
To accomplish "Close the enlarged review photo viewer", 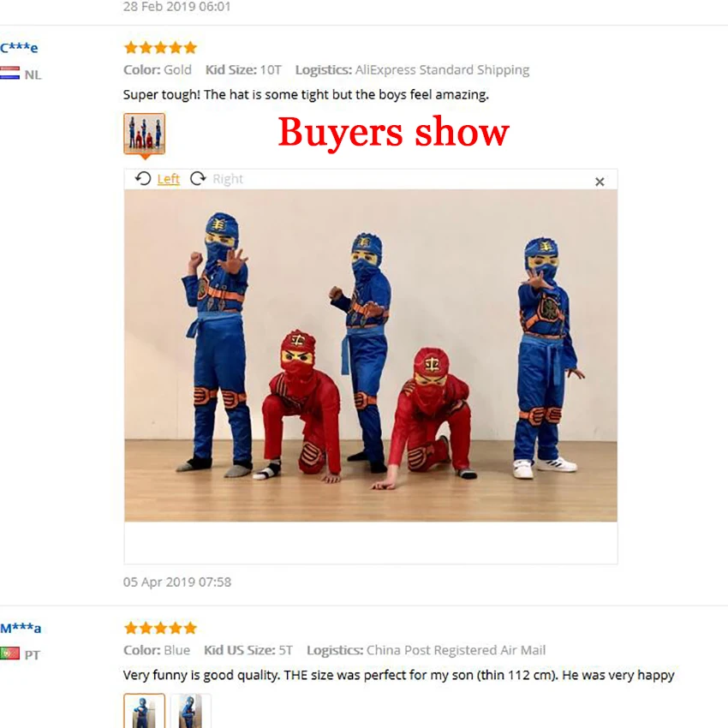I will (x=600, y=182).
